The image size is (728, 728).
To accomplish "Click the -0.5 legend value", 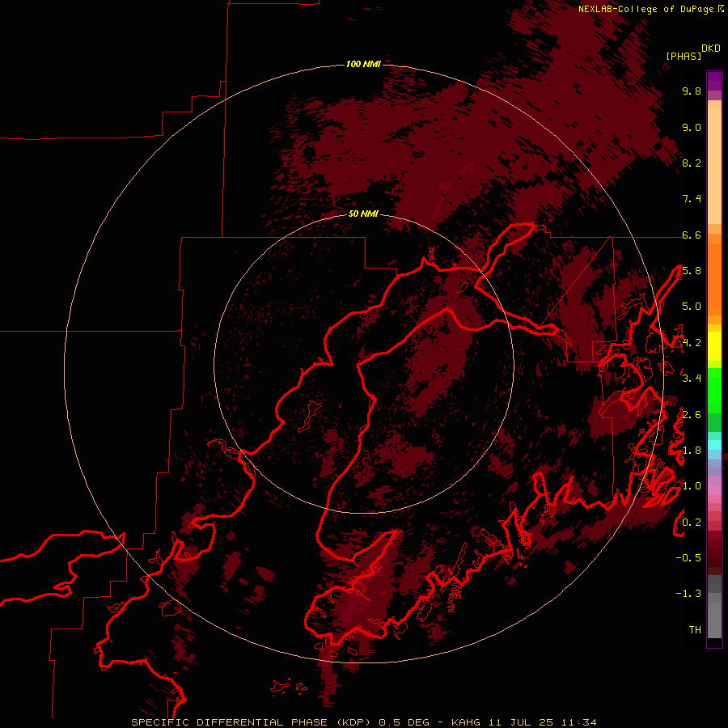I will pos(688,557).
